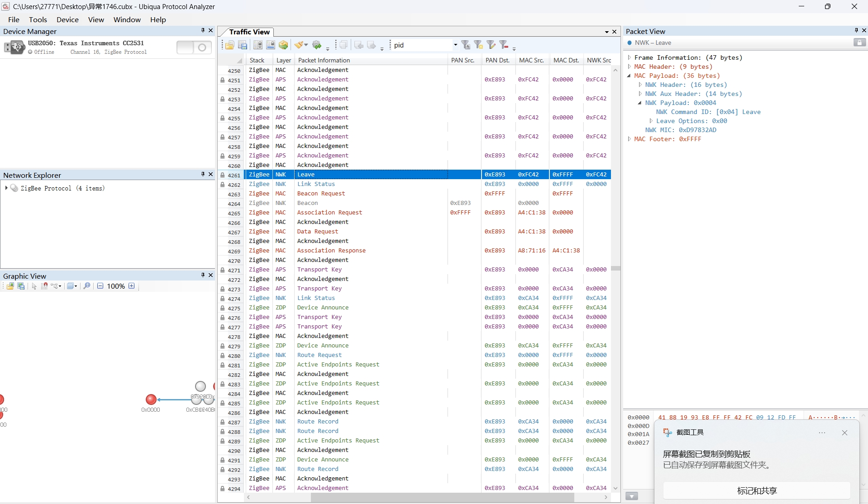Expand NWK Header (16 bytes) node

640,85
